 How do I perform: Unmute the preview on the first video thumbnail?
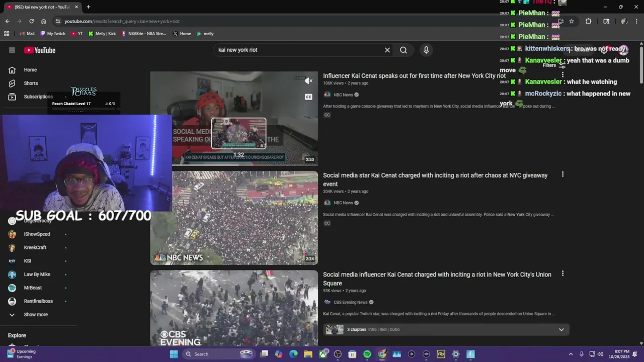(x=308, y=81)
